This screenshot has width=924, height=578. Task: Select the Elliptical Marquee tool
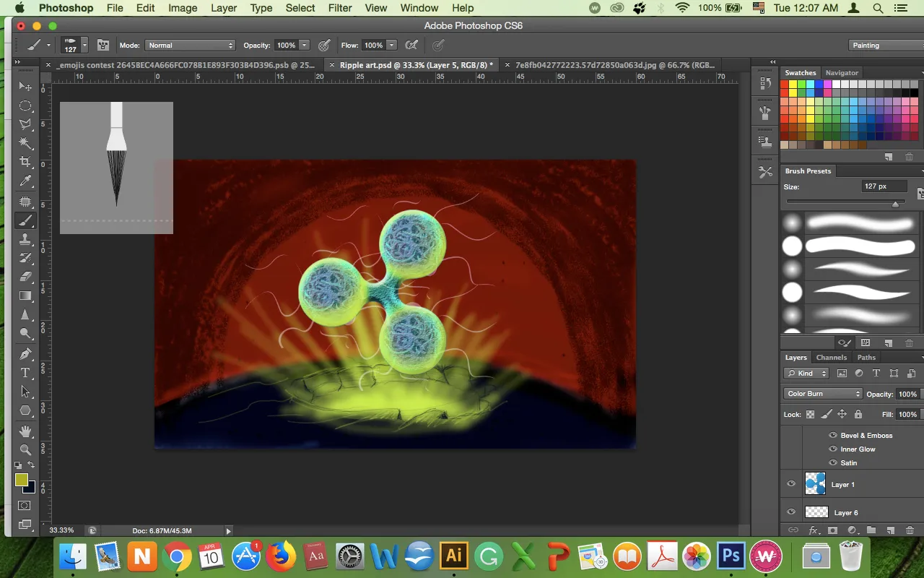pos(25,105)
